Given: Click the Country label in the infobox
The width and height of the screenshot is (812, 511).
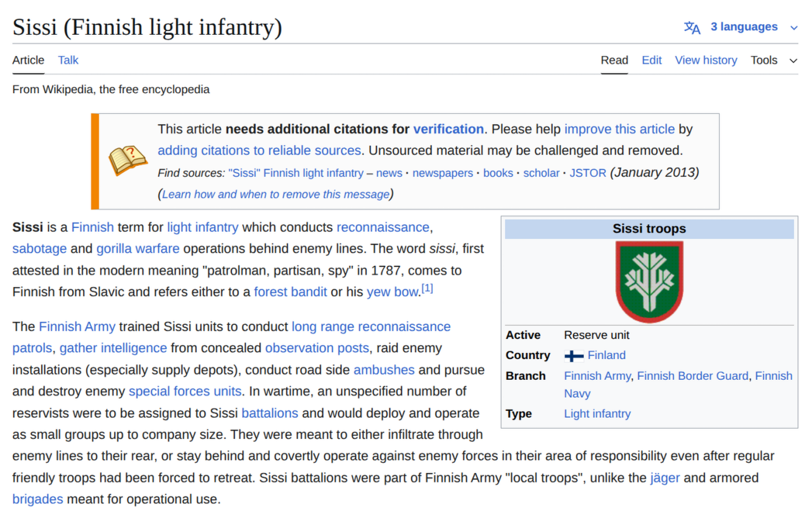Looking at the screenshot, I should [528, 356].
